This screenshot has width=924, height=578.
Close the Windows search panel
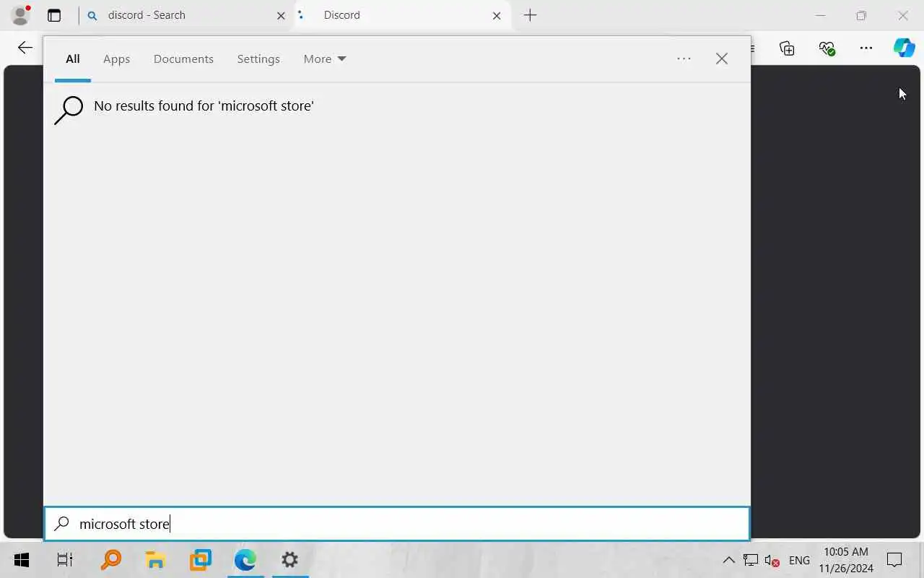(x=722, y=59)
